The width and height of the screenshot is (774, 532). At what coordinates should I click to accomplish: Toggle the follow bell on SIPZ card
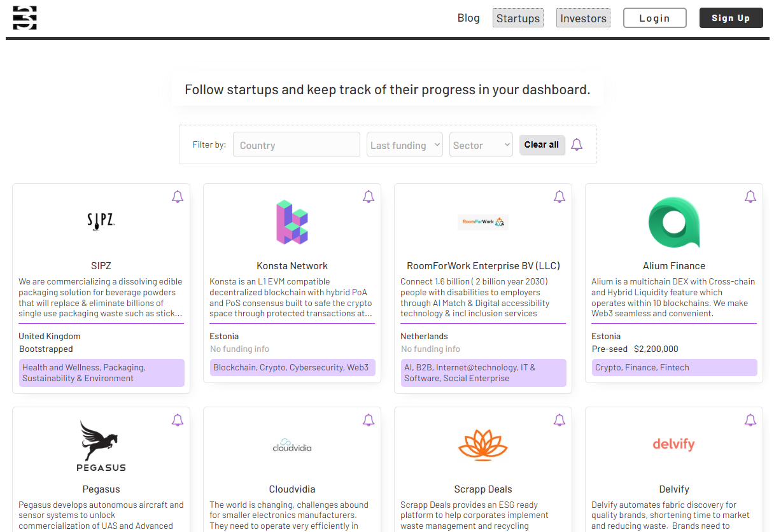pyautogui.click(x=178, y=197)
